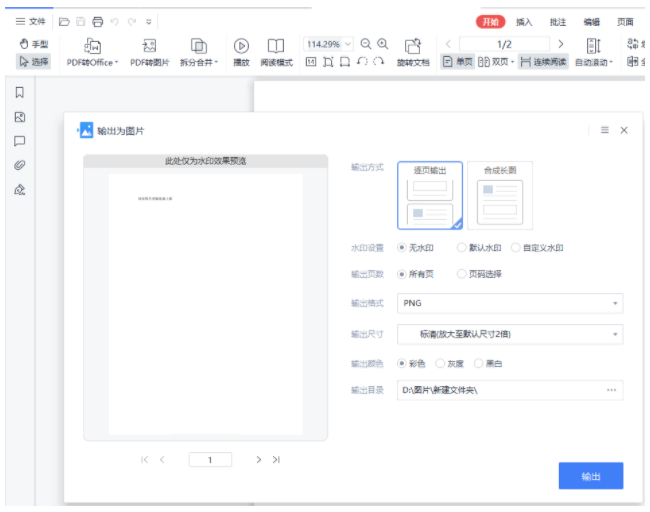Image resolution: width=650 pixels, height=512 pixels.
Task: Click the blue 输出 button
Action: tap(590, 476)
